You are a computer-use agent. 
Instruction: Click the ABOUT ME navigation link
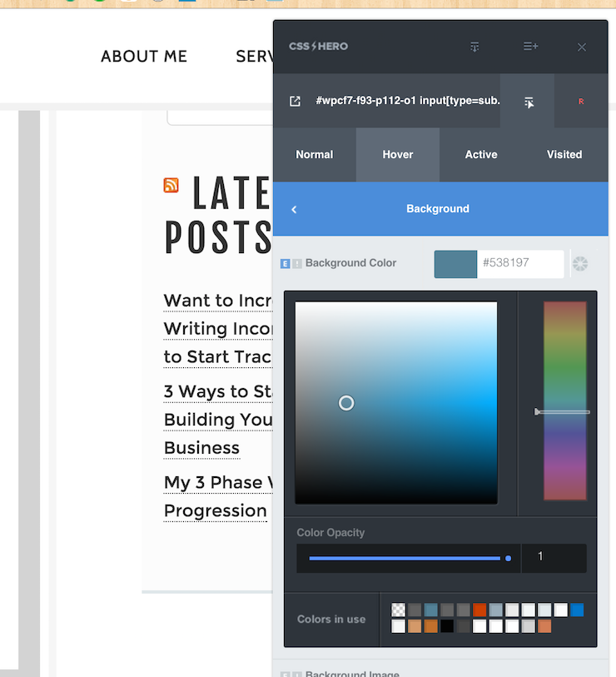coord(144,57)
